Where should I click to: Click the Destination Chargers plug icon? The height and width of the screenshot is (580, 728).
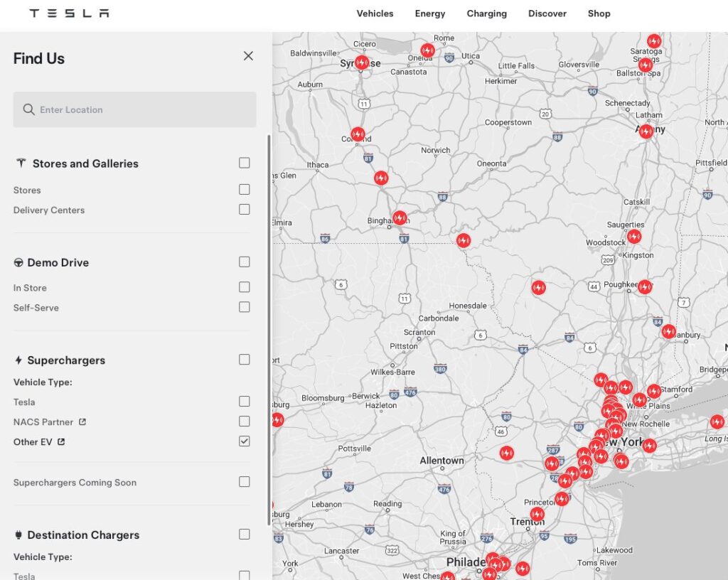18,535
